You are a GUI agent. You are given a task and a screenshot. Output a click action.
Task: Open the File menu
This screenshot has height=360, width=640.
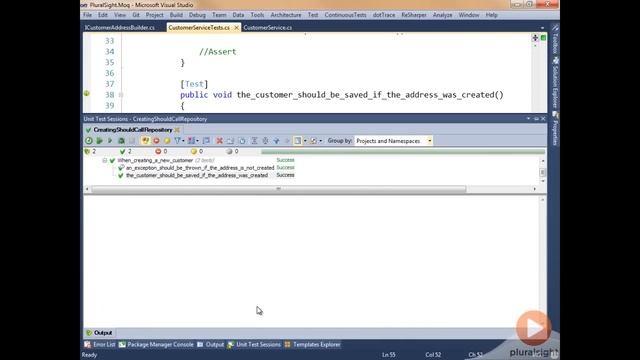tap(87, 15)
